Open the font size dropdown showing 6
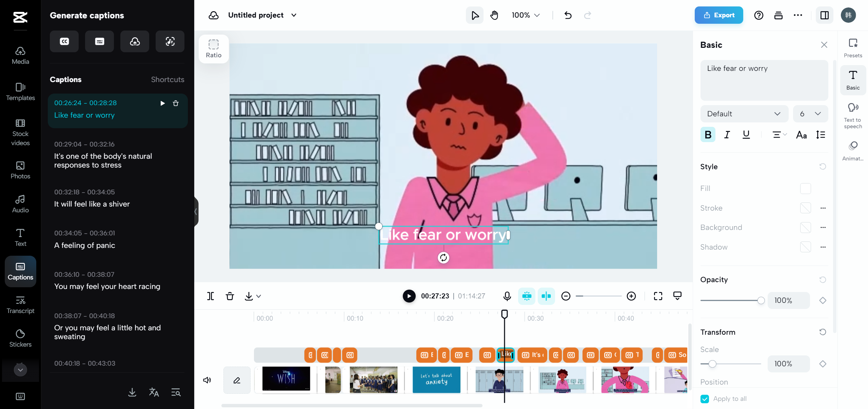Viewport: 868px width, 409px height. pyautogui.click(x=810, y=114)
